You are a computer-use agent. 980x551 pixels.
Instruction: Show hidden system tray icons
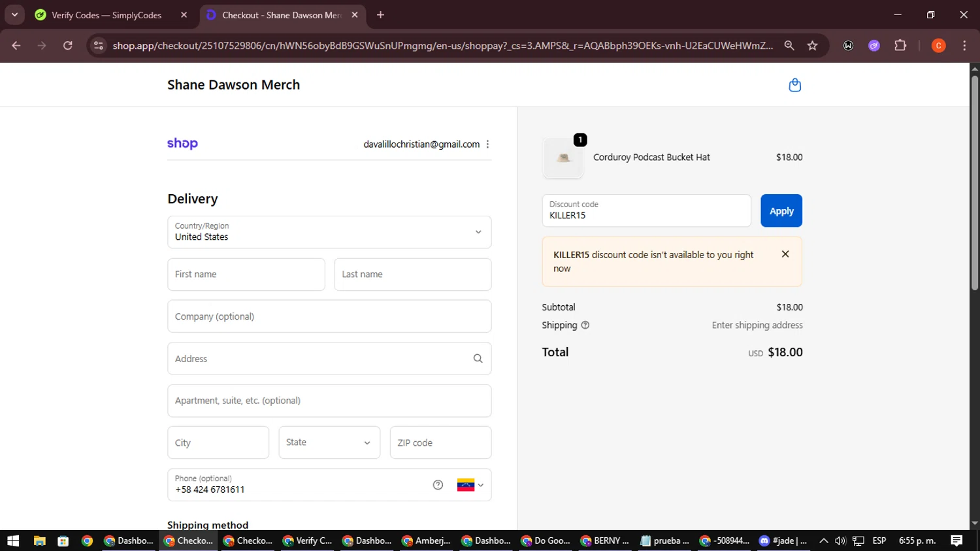(x=823, y=541)
